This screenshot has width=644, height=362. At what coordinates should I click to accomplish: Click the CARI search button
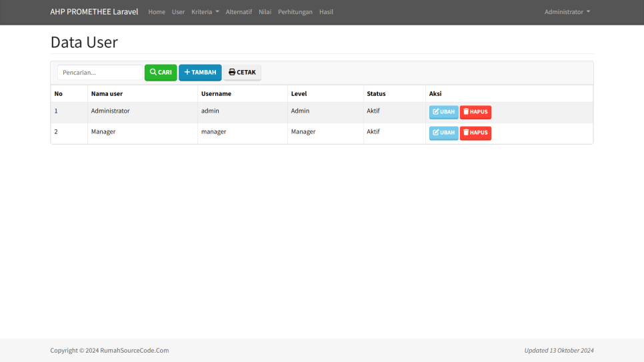pos(161,72)
